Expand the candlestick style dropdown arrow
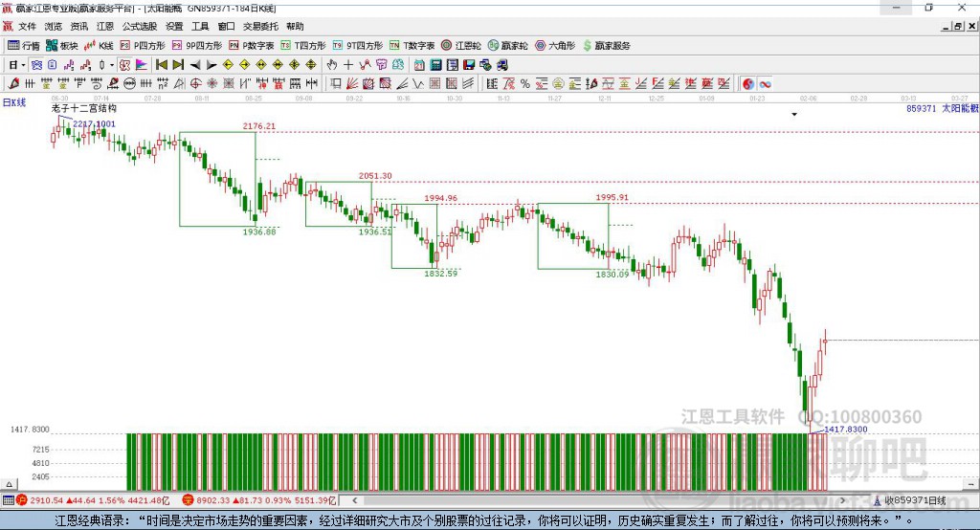 pos(112,65)
